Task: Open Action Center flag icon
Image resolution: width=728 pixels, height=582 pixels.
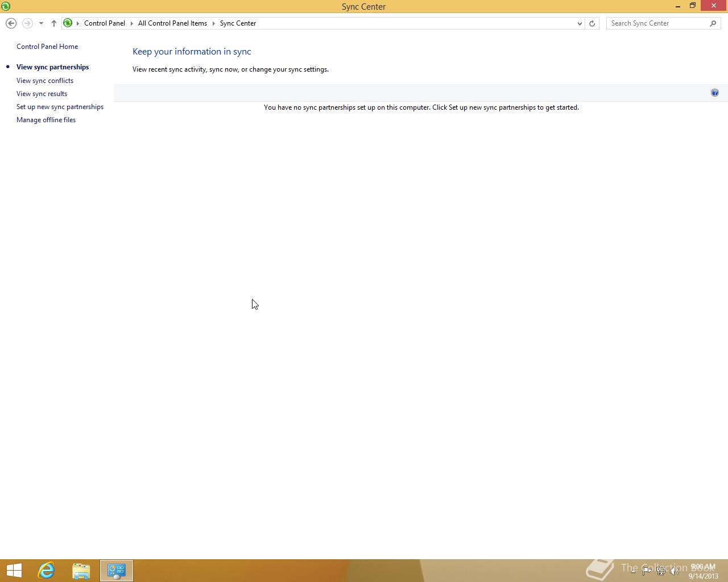Action: tap(647, 571)
